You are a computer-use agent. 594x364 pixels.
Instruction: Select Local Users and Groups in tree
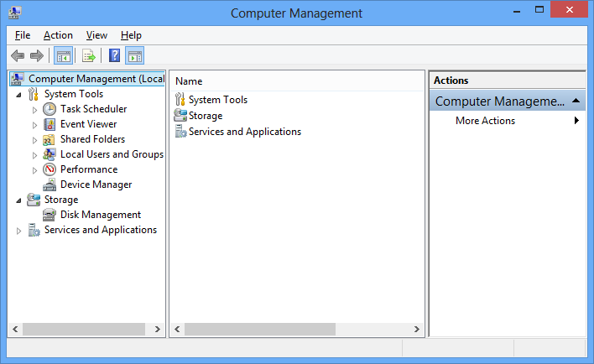click(112, 154)
